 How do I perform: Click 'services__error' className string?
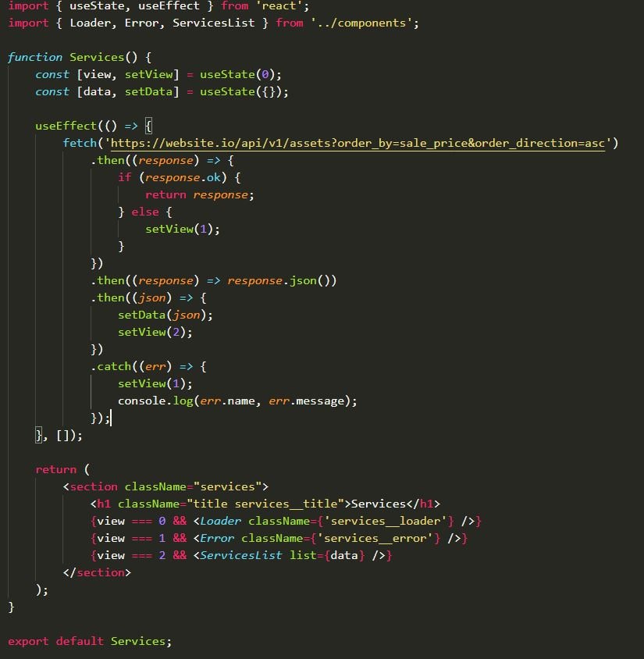(x=375, y=539)
